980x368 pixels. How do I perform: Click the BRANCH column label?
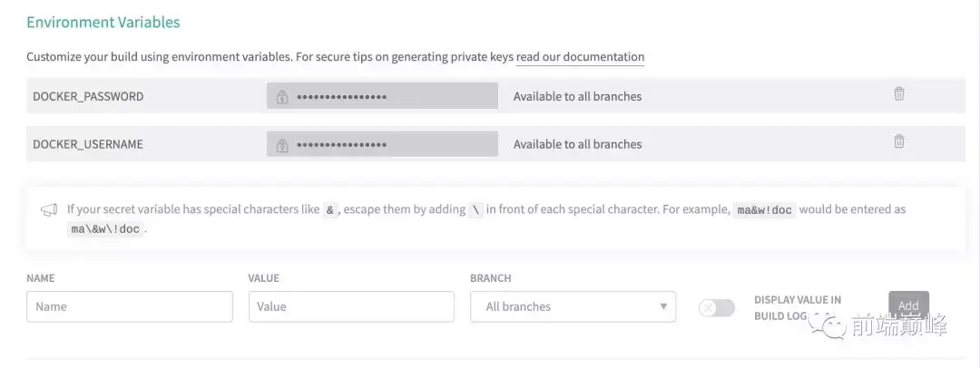coord(490,278)
